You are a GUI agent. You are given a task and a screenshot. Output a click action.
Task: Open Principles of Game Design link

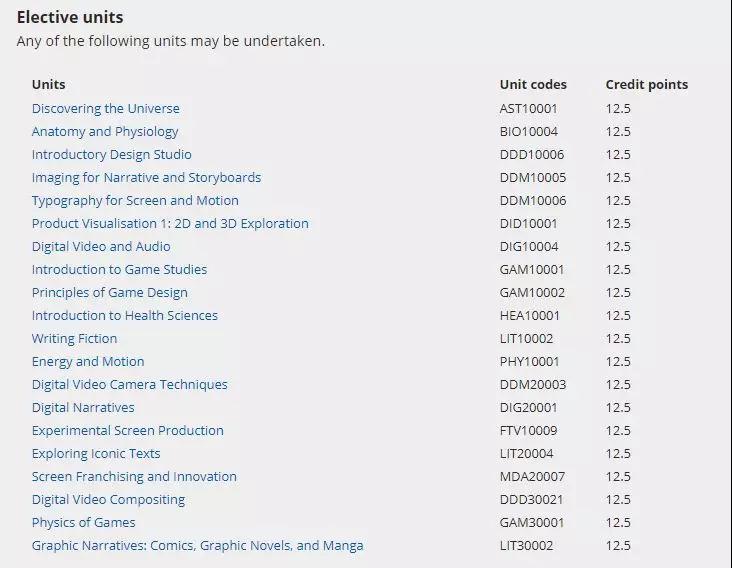[109, 293]
